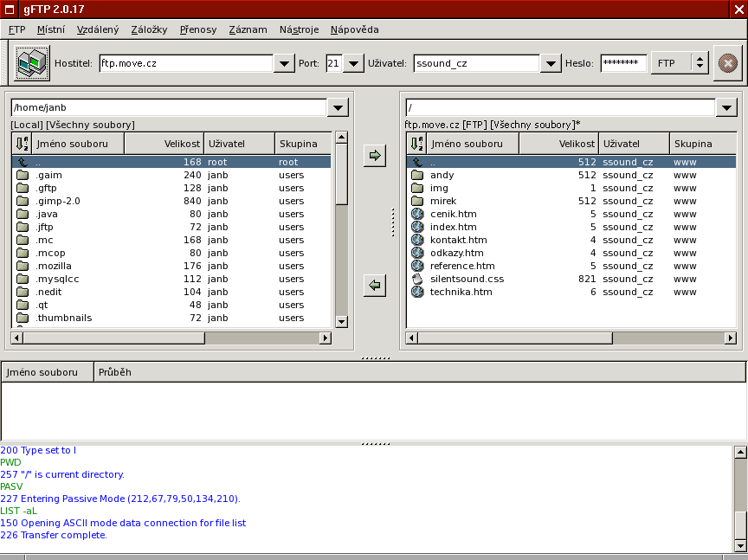Image resolution: width=748 pixels, height=560 pixels.
Task: Click the log pane scroll up arrow
Action: pos(740,452)
